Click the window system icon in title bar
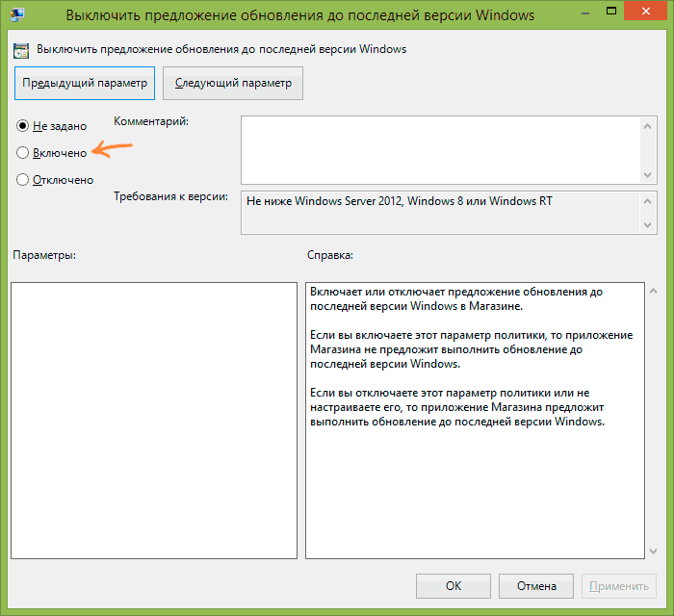674x616 pixels. 17,14
